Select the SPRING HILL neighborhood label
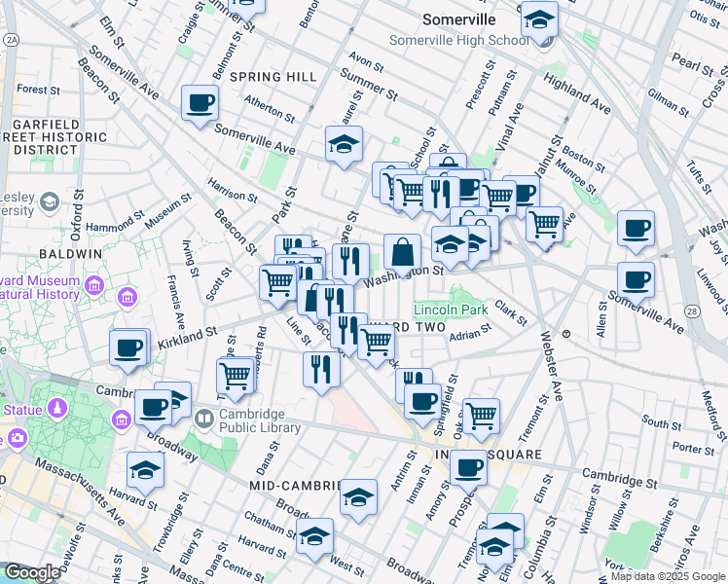Screen dimensions: 728x584 [273, 77]
